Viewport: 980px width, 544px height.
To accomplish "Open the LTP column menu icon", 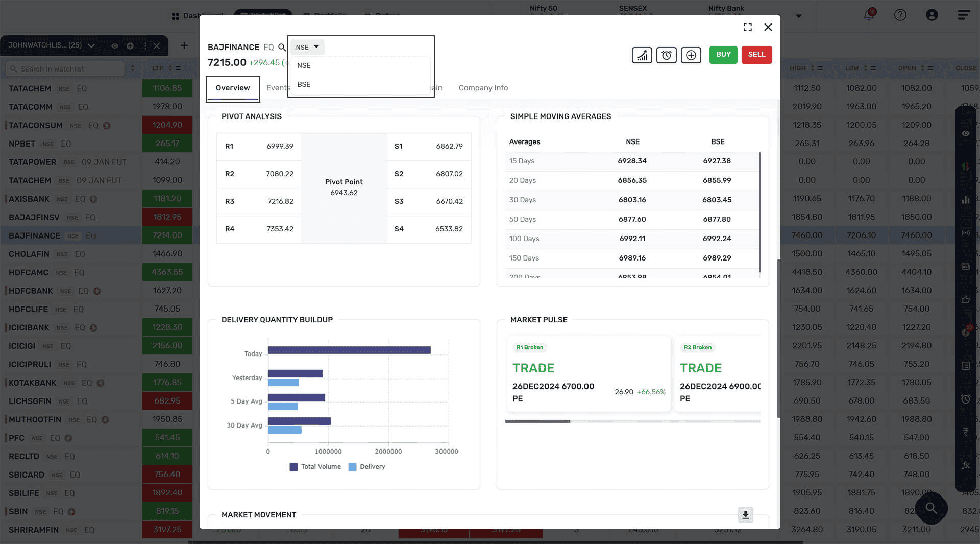I will click(x=178, y=68).
